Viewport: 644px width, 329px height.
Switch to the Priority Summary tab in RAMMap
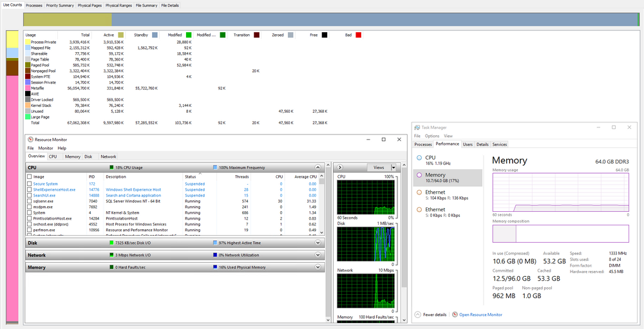pyautogui.click(x=60, y=5)
